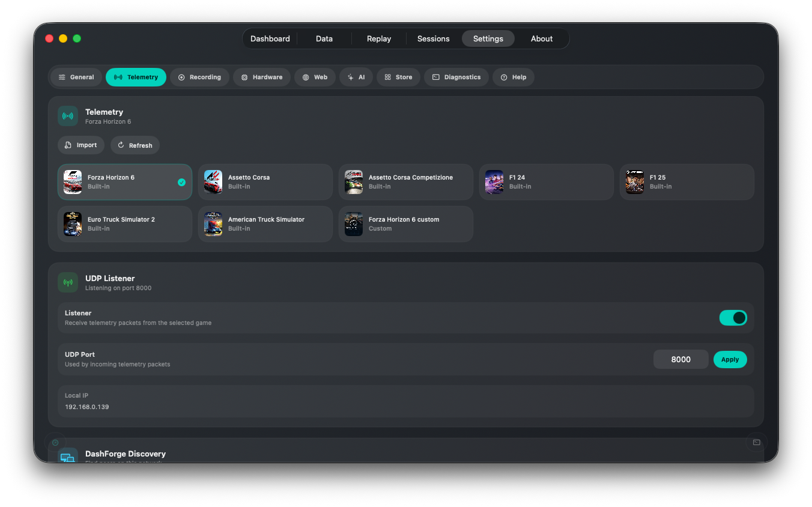The width and height of the screenshot is (812, 507).
Task: Click Forza Horizon 6 custom thumbnail icon
Action: (x=354, y=224)
